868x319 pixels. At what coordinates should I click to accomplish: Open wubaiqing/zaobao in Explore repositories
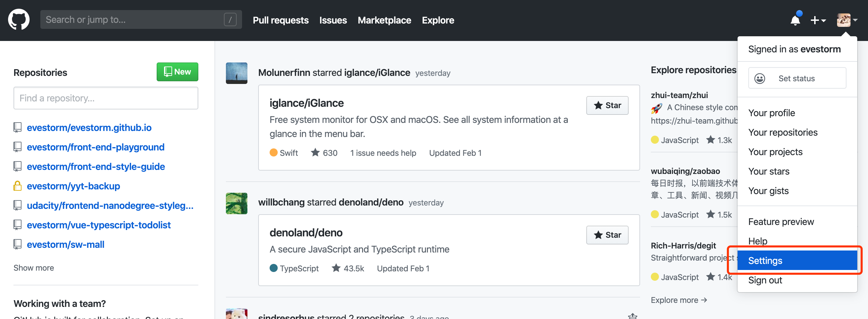[x=685, y=171]
